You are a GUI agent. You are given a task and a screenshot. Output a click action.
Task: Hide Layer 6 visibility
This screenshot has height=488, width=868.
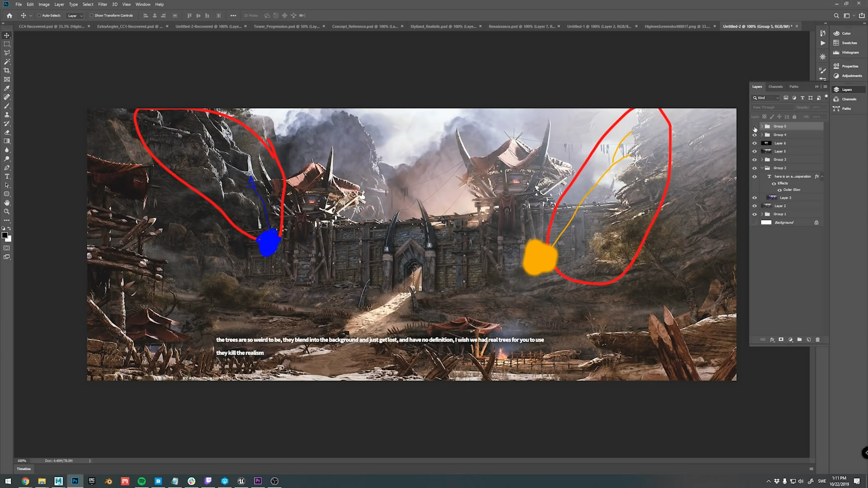[755, 143]
